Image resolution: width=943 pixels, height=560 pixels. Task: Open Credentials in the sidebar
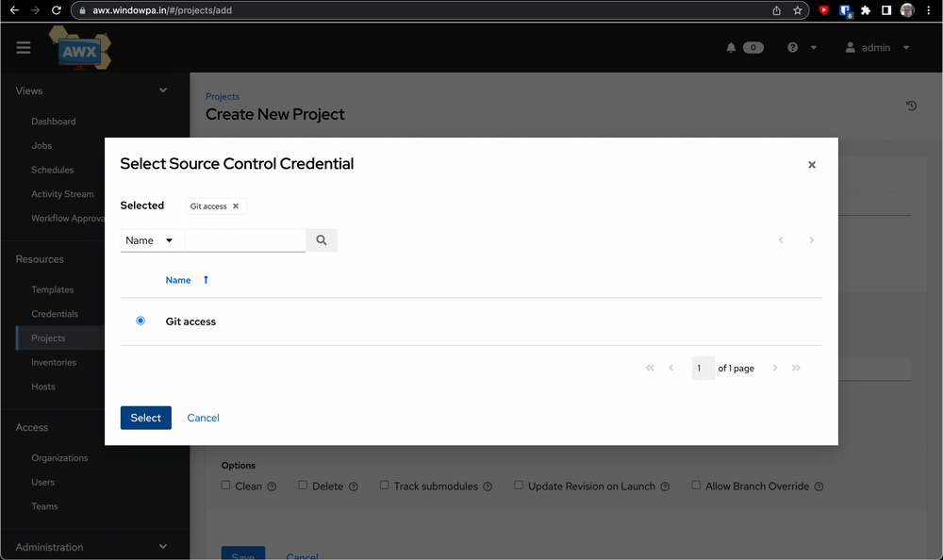click(x=55, y=314)
